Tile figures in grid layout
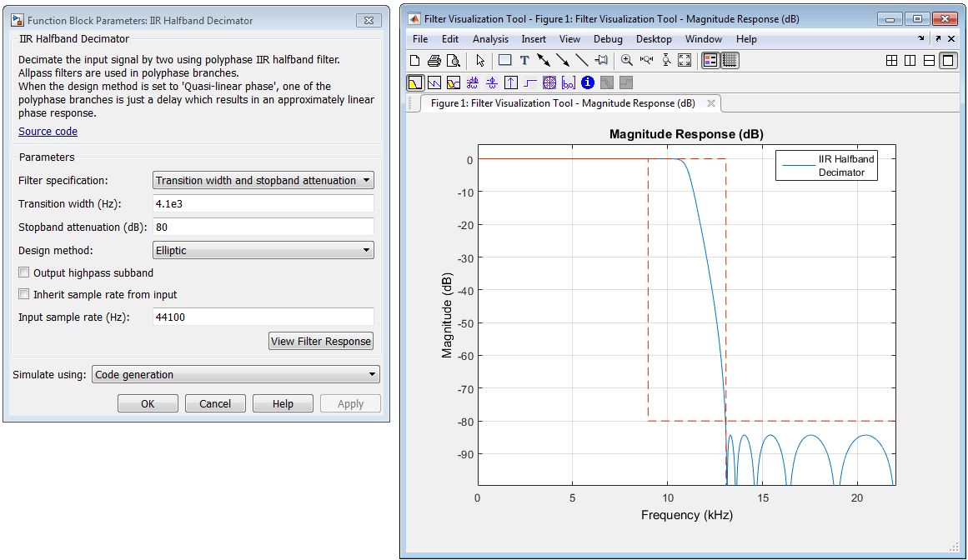 point(891,61)
